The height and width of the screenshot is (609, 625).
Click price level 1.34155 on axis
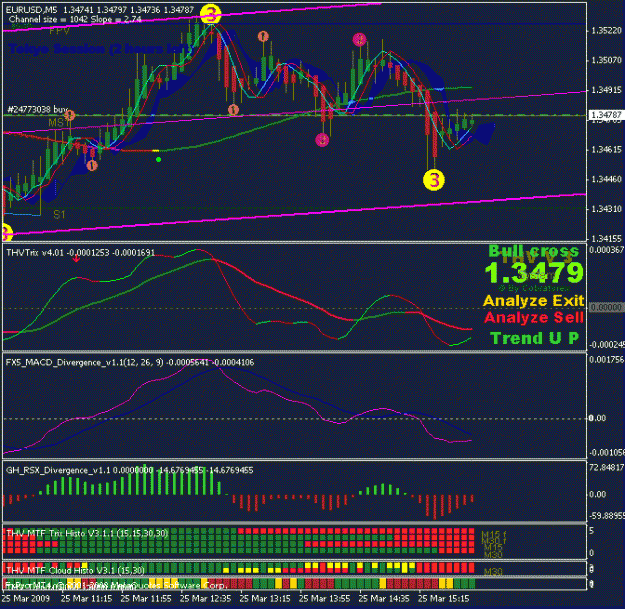tap(606, 239)
